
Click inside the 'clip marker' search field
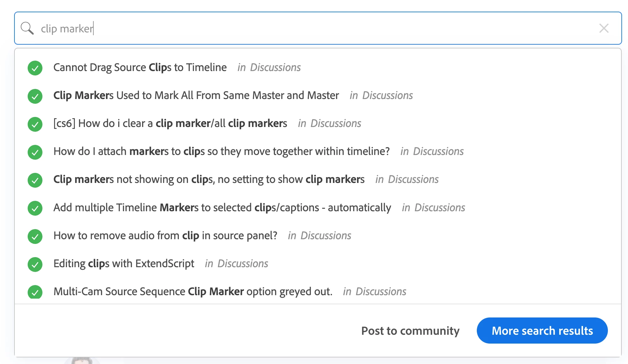(x=314, y=28)
